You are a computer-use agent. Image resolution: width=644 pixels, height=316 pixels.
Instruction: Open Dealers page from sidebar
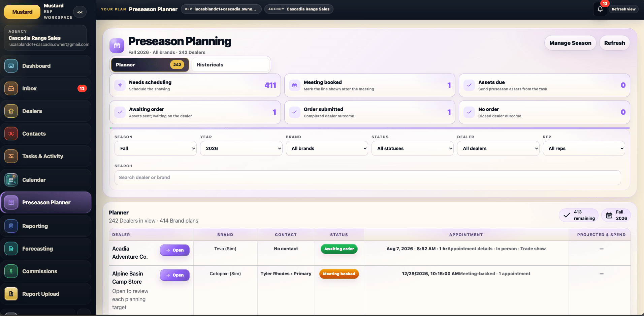46,111
